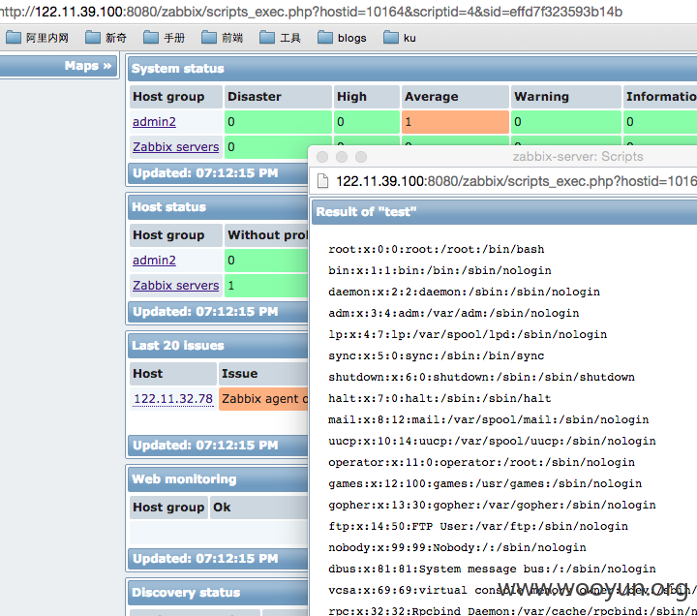The image size is (697, 616).
Task: Click Host column header in Last 20 issues
Action: (x=173, y=374)
